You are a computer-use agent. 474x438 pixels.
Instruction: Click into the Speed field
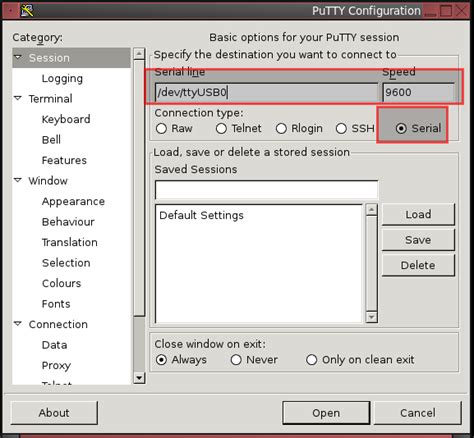tap(419, 92)
